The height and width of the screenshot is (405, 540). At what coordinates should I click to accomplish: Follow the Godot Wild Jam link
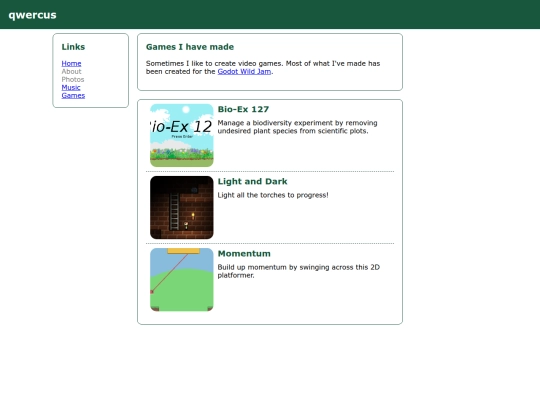click(244, 71)
